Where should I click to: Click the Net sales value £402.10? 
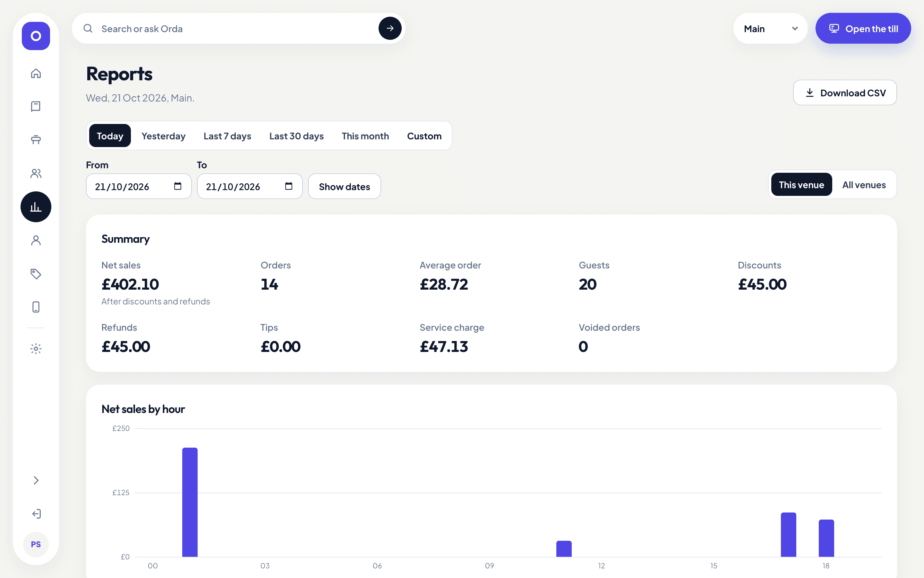pyautogui.click(x=130, y=284)
